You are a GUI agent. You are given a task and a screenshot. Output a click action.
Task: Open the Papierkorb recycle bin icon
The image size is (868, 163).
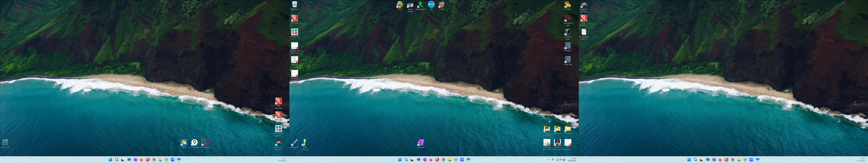point(294,5)
